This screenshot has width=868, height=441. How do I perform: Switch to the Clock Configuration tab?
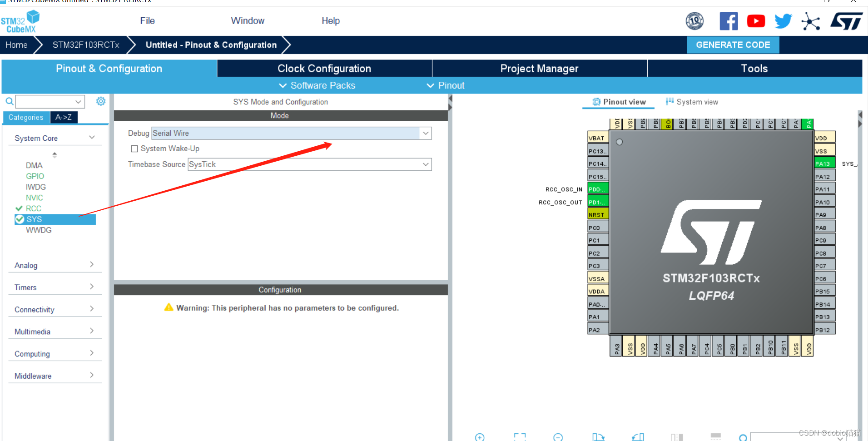(324, 69)
